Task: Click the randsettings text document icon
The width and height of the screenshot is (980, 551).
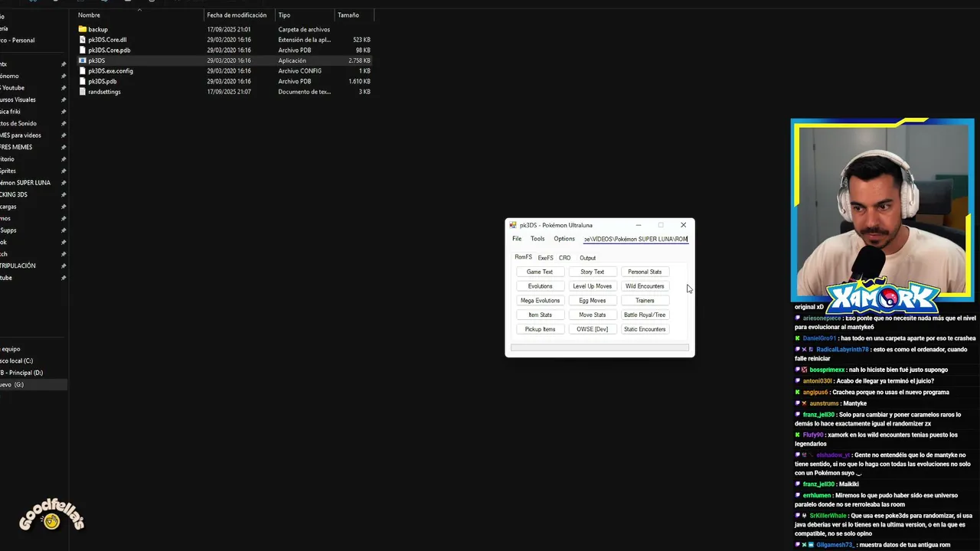Action: (x=82, y=91)
